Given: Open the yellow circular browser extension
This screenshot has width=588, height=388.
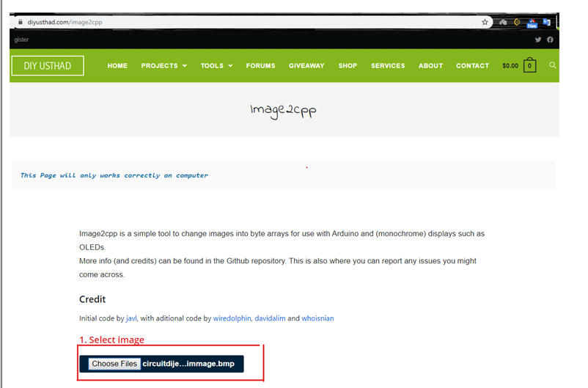Looking at the screenshot, I should (517, 22).
